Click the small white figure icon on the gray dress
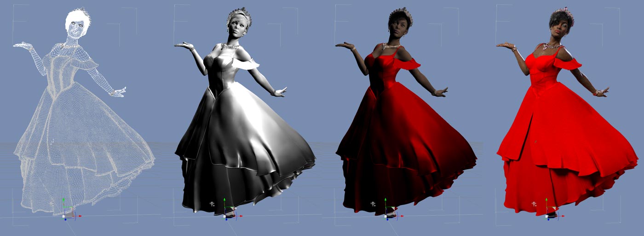 click(211, 204)
